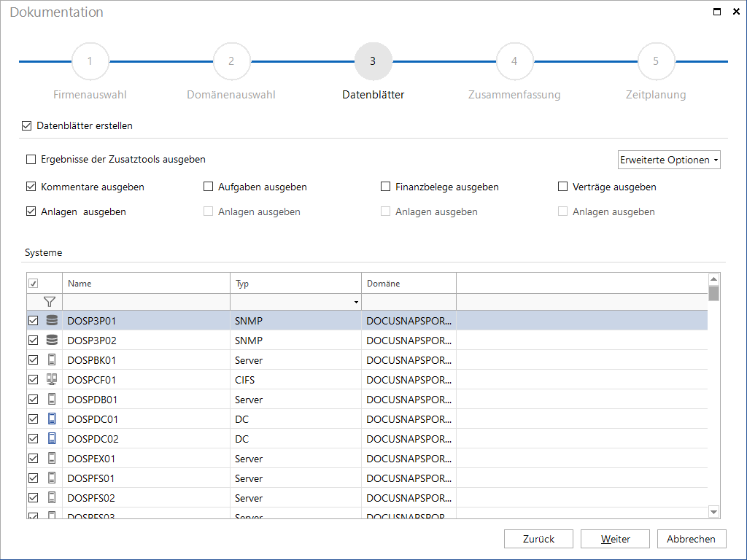Click the blue DC icon beside DOSPDC02
This screenshot has height=560, width=747.
[x=52, y=438]
